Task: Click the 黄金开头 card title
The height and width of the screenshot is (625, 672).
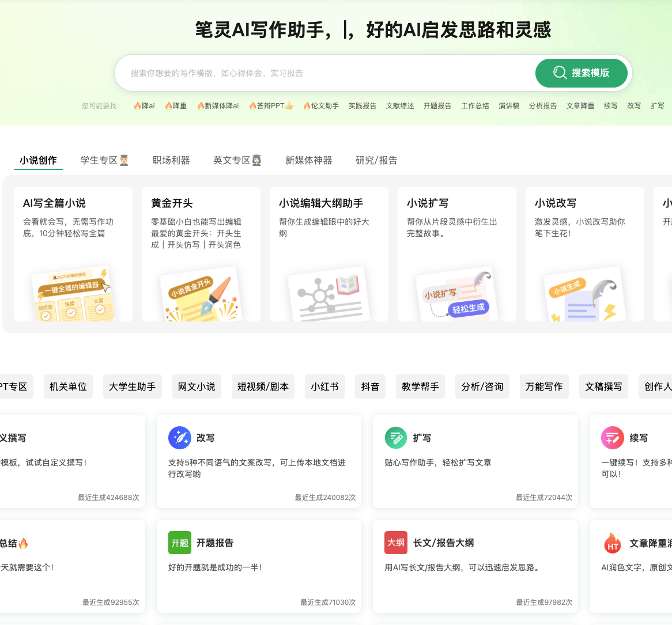Action: pyautogui.click(x=172, y=203)
